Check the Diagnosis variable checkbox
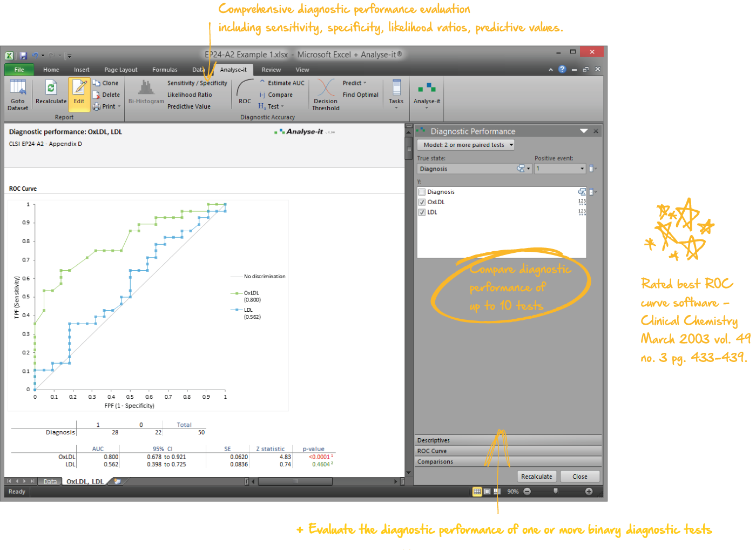 click(422, 192)
